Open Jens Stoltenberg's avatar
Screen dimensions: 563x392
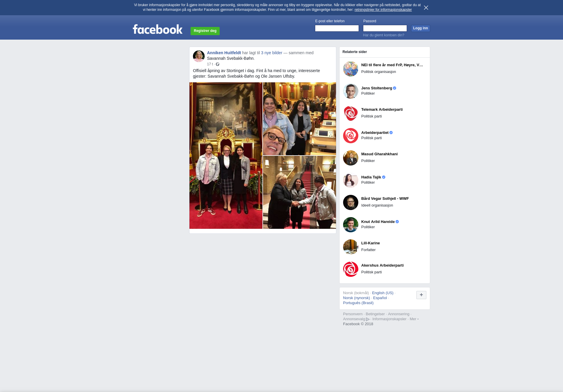(x=350, y=91)
